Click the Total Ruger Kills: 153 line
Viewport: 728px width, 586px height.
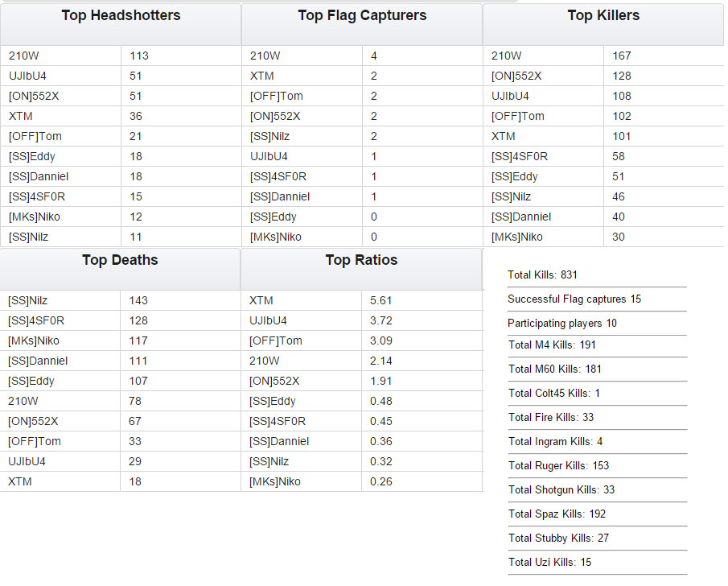(x=558, y=465)
